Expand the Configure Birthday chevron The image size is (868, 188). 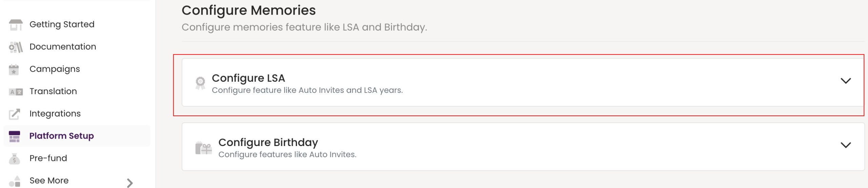click(846, 145)
